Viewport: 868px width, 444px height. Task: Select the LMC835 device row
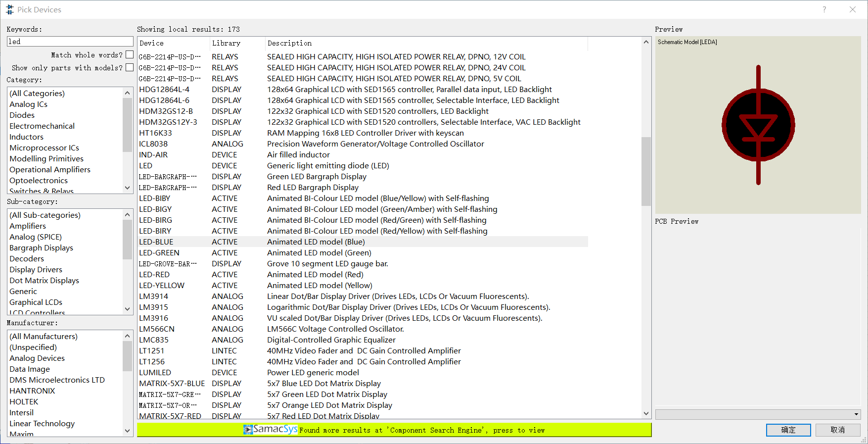[x=363, y=340]
